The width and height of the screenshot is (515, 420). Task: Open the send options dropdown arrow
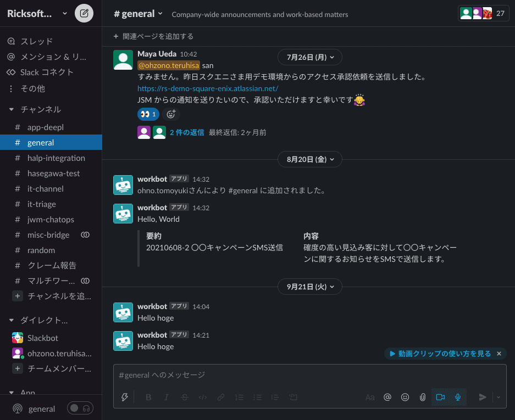point(499,397)
